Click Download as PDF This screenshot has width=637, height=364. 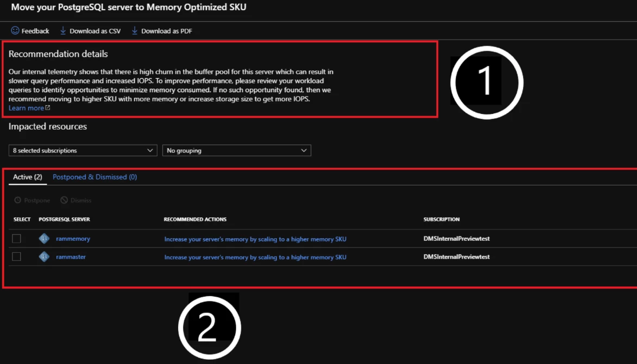click(x=162, y=31)
